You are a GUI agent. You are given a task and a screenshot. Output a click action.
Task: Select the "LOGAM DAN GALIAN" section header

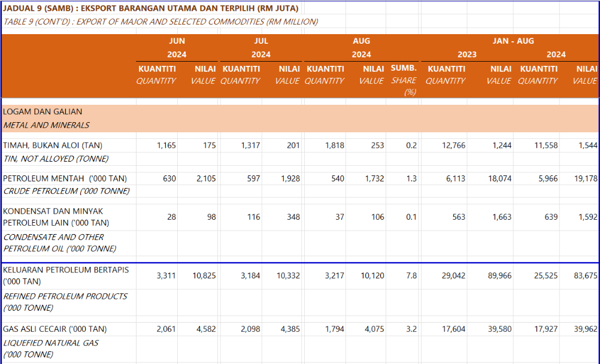click(x=43, y=112)
